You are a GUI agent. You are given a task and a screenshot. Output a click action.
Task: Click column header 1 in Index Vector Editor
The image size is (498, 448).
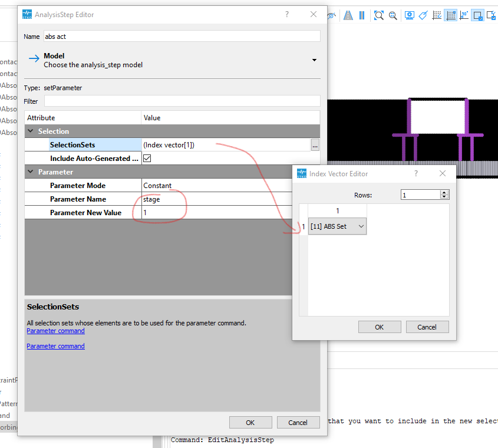(337, 210)
